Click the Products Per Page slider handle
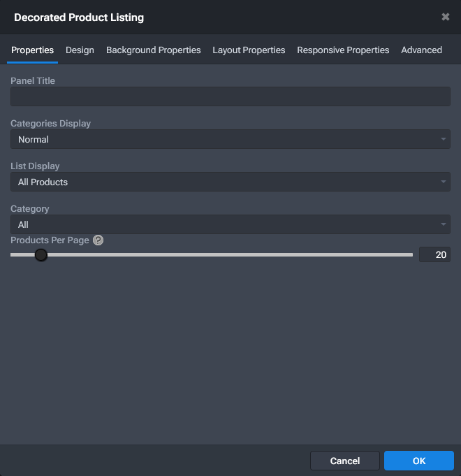 [41, 254]
